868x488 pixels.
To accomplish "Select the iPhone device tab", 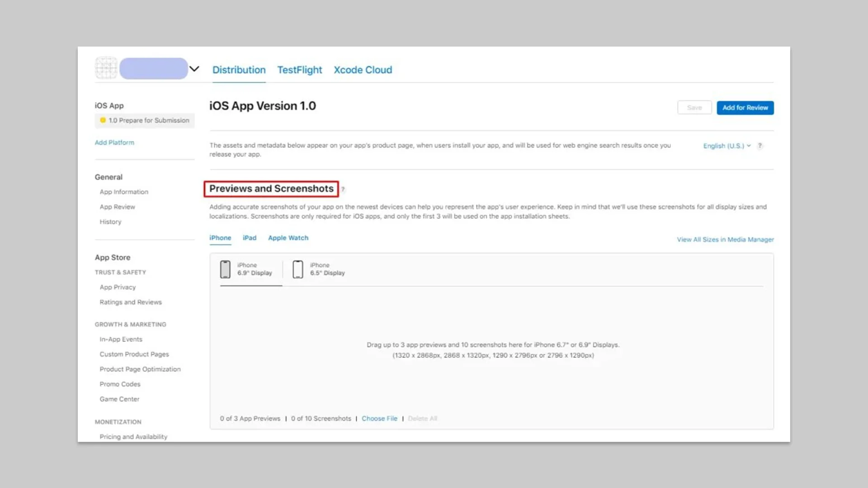I will click(x=220, y=238).
